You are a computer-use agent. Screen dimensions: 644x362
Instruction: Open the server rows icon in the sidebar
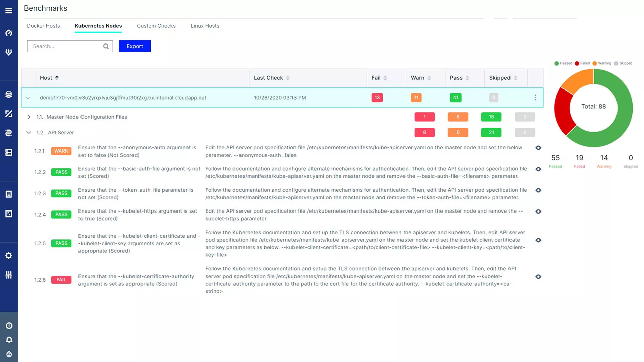(9, 153)
